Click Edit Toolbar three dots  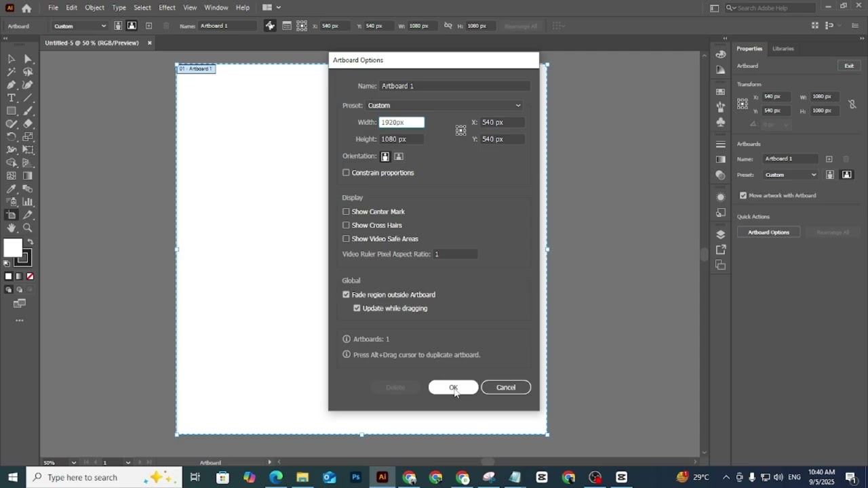[20, 321]
